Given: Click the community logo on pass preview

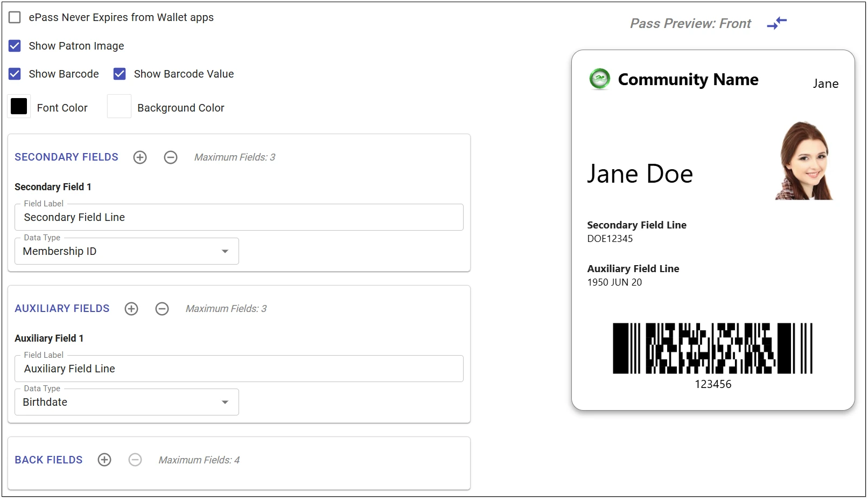Looking at the screenshot, I should [x=599, y=79].
